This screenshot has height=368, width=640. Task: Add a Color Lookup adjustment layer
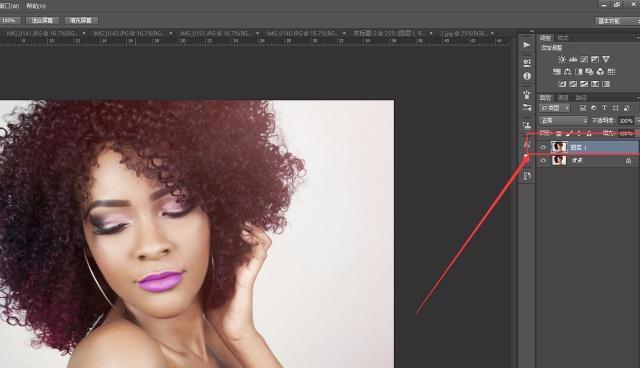tap(611, 72)
